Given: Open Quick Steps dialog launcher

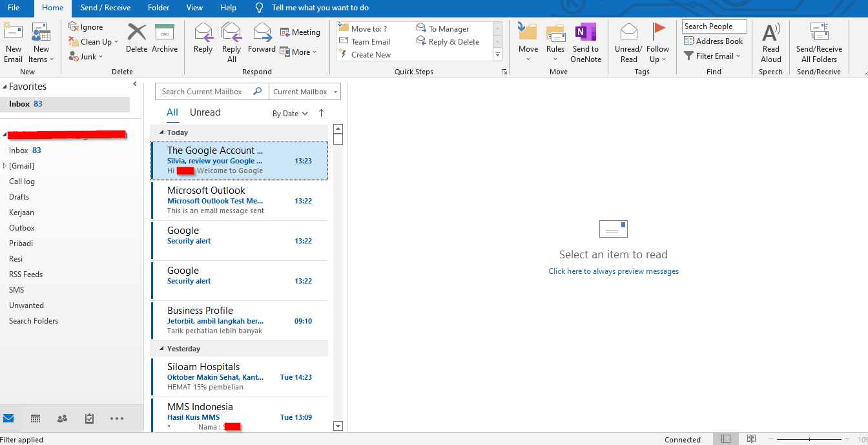Looking at the screenshot, I should tap(504, 72).
